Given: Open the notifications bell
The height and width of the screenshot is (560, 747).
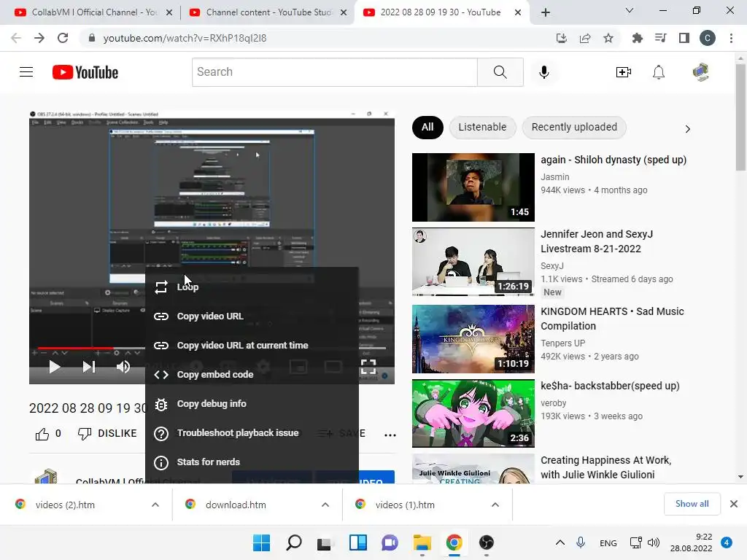Looking at the screenshot, I should (659, 72).
